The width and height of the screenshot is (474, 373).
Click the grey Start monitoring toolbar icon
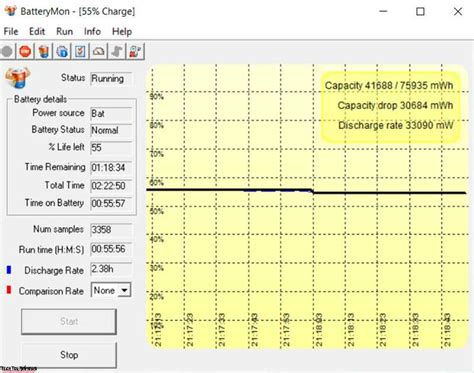coord(7,52)
